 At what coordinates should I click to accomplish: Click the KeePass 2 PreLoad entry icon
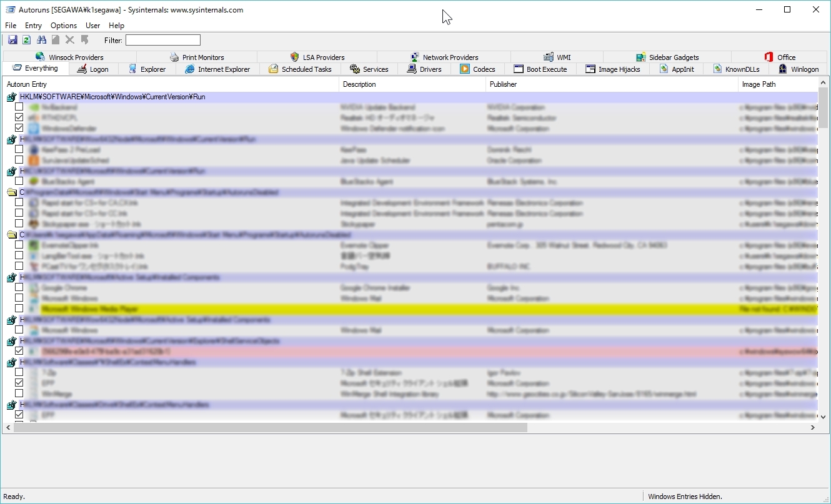(34, 150)
